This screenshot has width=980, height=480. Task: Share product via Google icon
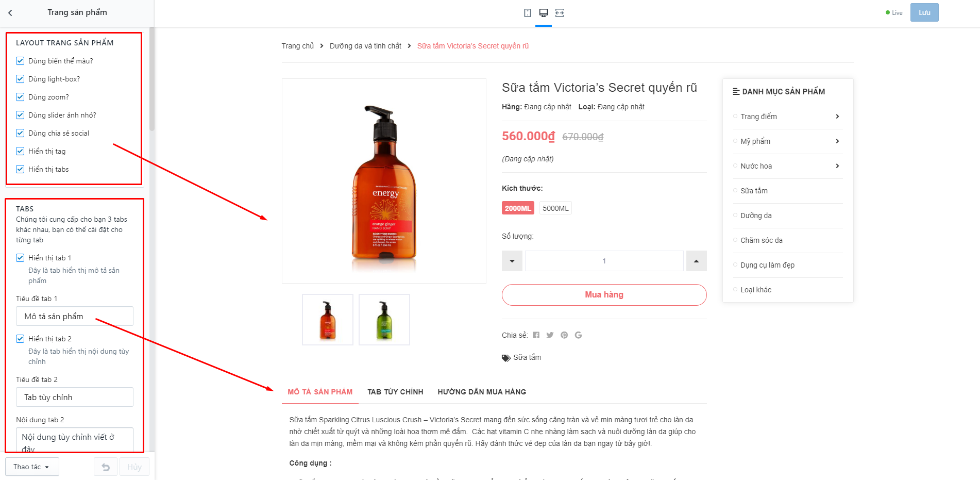579,335
